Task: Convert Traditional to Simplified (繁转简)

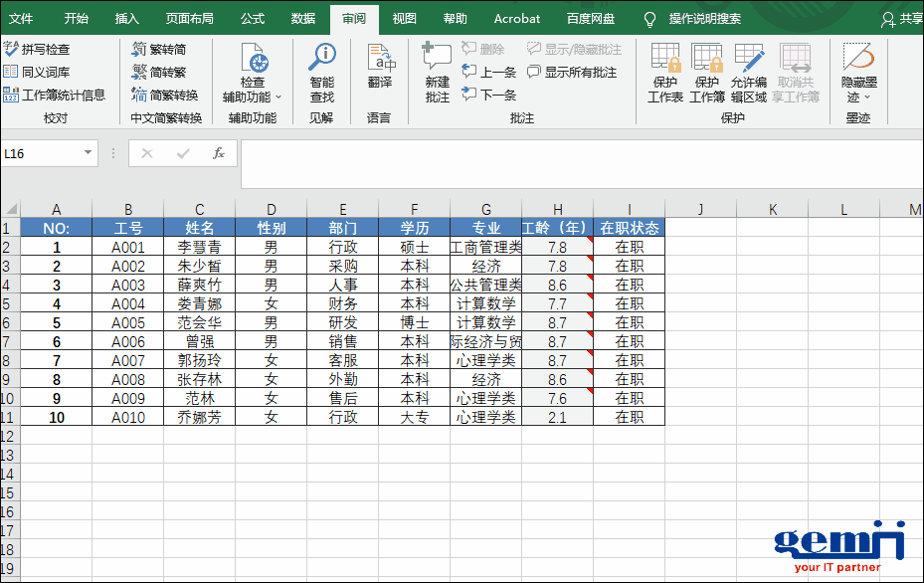Action: pos(159,49)
